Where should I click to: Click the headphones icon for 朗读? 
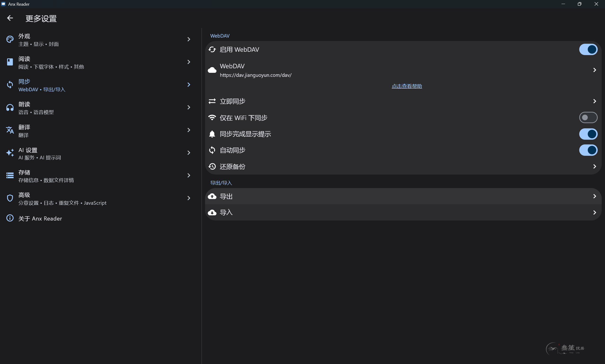click(10, 108)
